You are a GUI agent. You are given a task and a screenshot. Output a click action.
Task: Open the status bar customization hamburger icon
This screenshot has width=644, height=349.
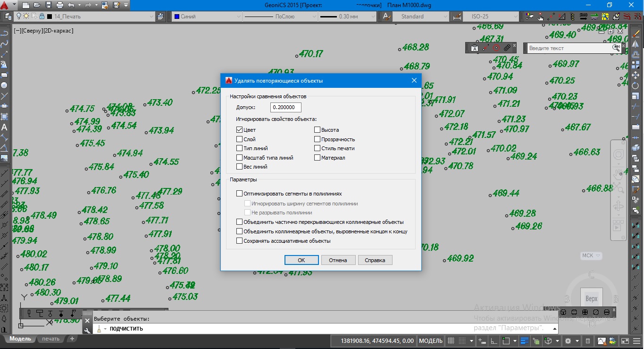click(x=636, y=340)
